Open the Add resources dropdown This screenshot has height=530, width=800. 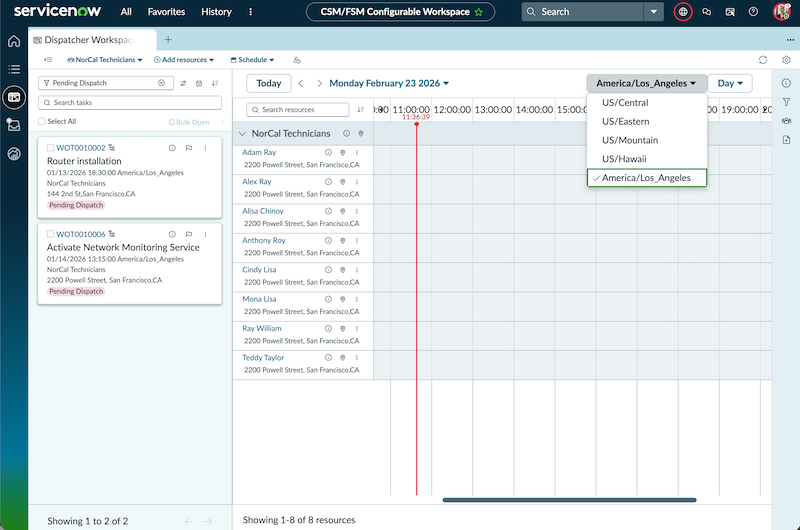[x=184, y=60]
